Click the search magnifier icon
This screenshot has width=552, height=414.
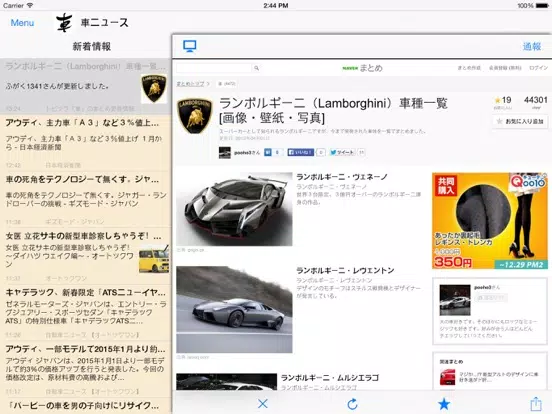[257, 68]
